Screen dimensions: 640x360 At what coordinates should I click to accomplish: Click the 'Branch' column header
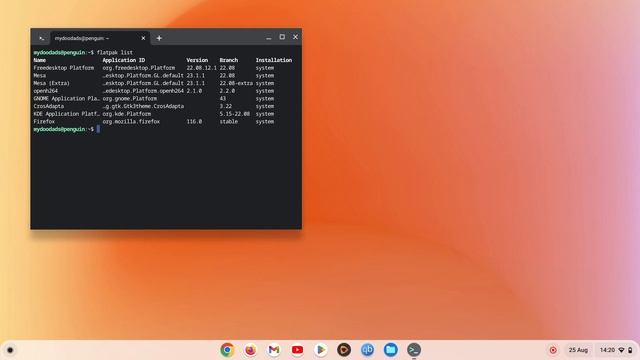tap(229, 60)
